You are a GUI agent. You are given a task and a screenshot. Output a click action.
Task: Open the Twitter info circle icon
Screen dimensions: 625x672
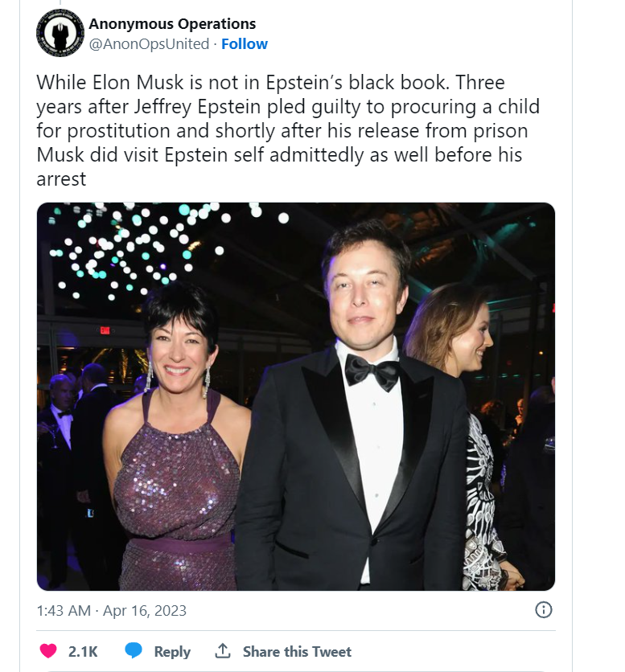[544, 610]
